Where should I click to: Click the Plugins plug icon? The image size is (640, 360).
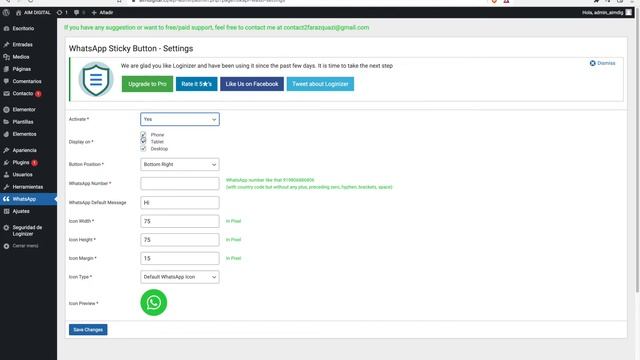tap(6, 162)
